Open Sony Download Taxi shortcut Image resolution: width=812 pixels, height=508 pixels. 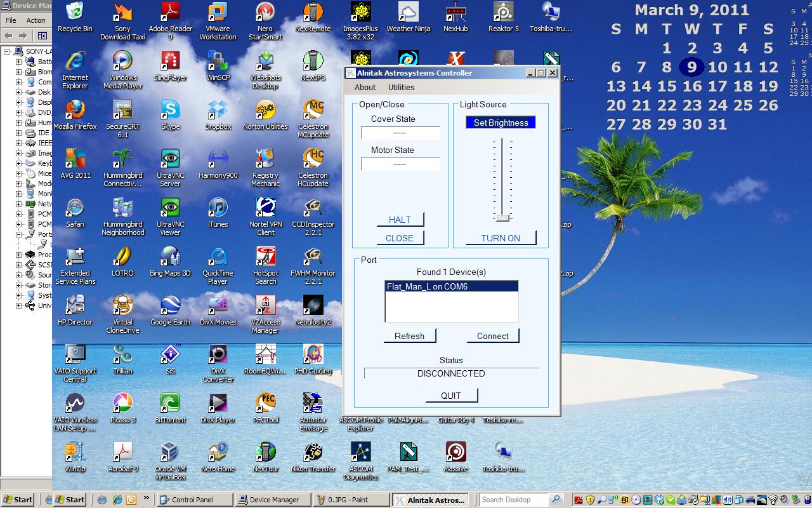tap(122, 21)
